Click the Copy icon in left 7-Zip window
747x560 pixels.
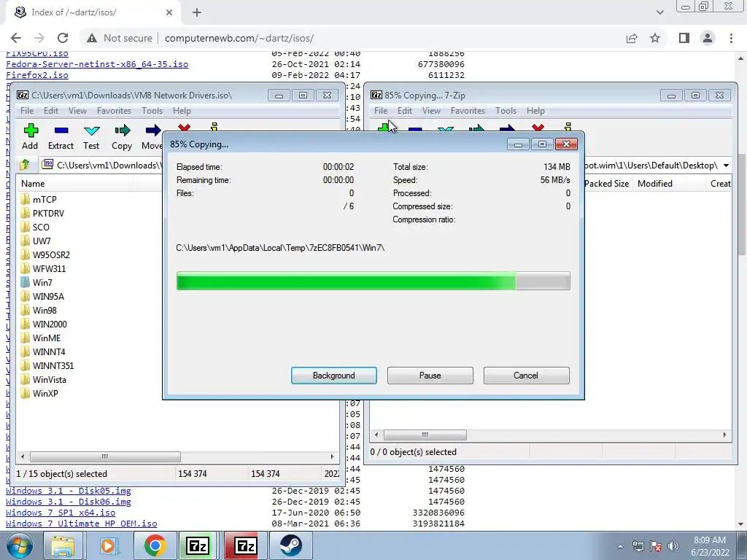(x=122, y=131)
